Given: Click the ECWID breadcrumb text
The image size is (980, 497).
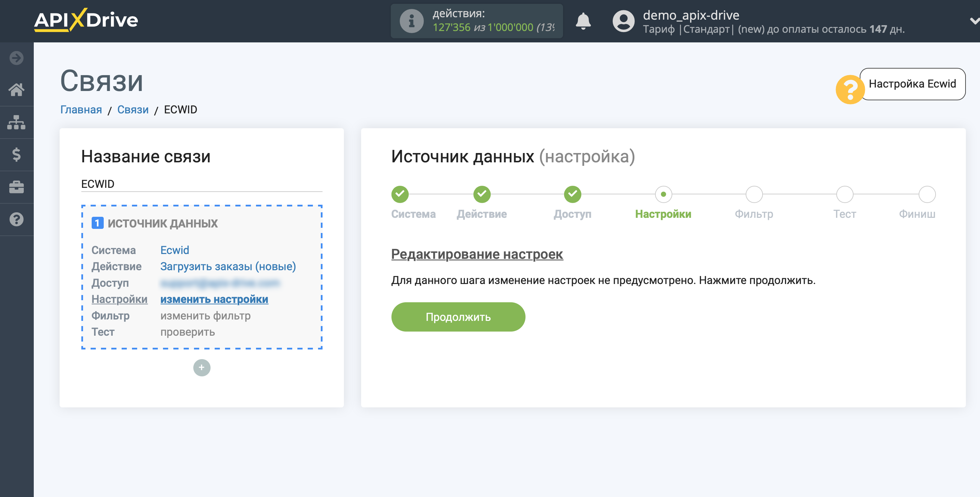Looking at the screenshot, I should point(180,110).
